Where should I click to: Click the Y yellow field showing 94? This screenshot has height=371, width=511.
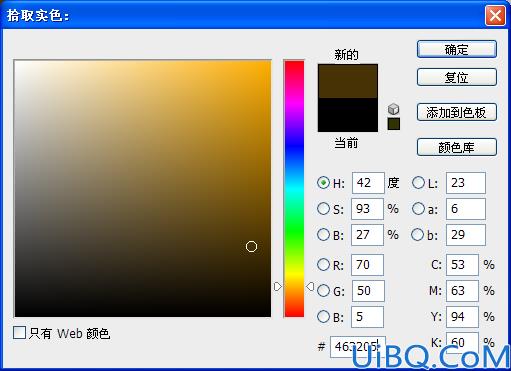pyautogui.click(x=462, y=317)
